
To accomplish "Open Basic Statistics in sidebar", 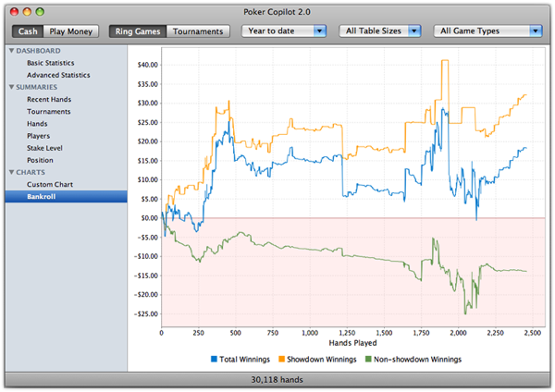I will click(51, 63).
